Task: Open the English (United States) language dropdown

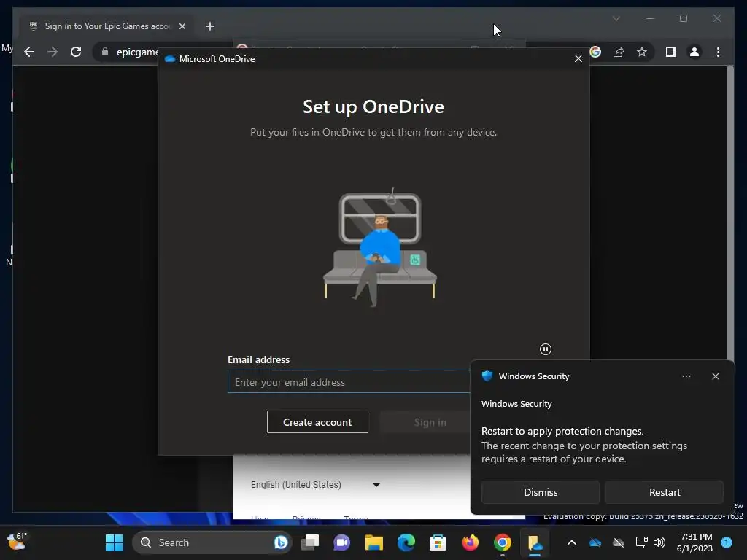Action: coord(315,485)
